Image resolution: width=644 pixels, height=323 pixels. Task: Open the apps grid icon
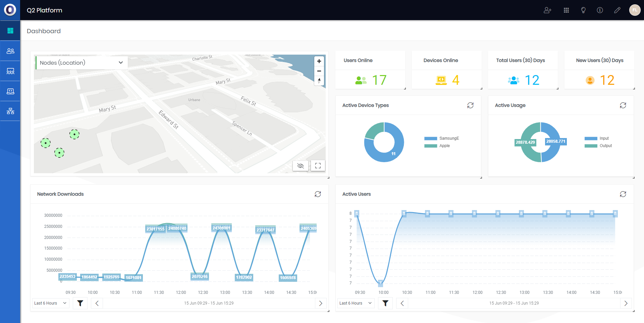pyautogui.click(x=566, y=10)
